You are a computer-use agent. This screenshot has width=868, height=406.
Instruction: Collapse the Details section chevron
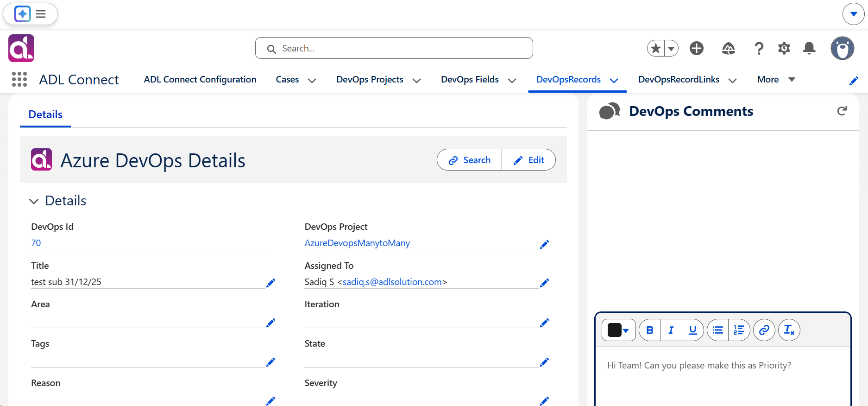pyautogui.click(x=34, y=201)
